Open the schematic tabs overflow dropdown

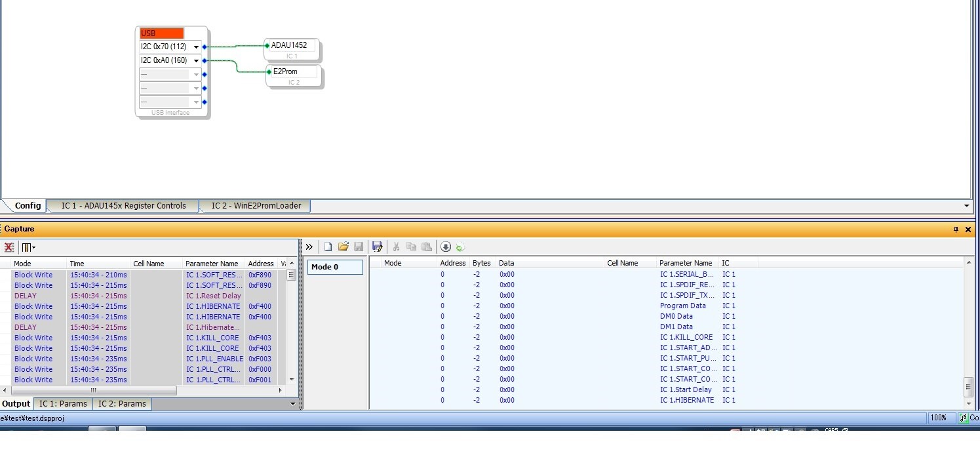[x=967, y=206]
